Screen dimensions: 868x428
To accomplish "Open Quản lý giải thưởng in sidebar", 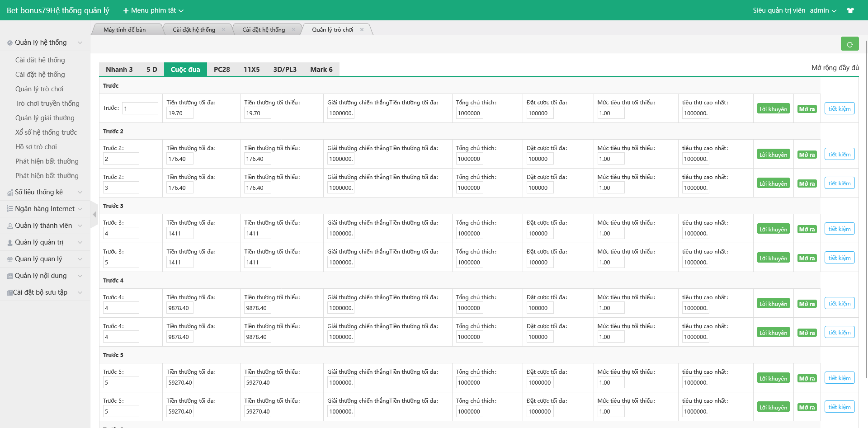I will pyautogui.click(x=45, y=118).
